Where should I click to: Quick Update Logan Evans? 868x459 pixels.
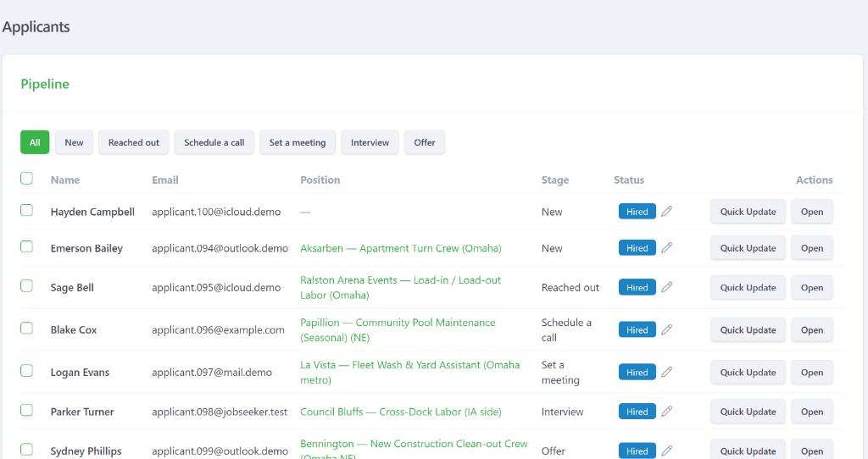[x=748, y=373]
